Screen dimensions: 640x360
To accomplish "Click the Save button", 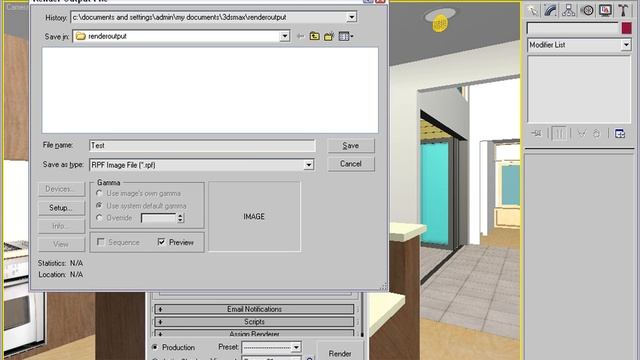I will click(x=351, y=146).
